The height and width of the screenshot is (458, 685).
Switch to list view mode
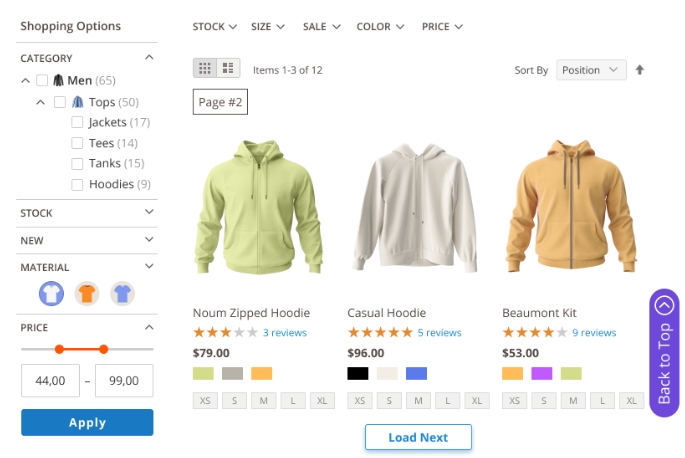(229, 68)
